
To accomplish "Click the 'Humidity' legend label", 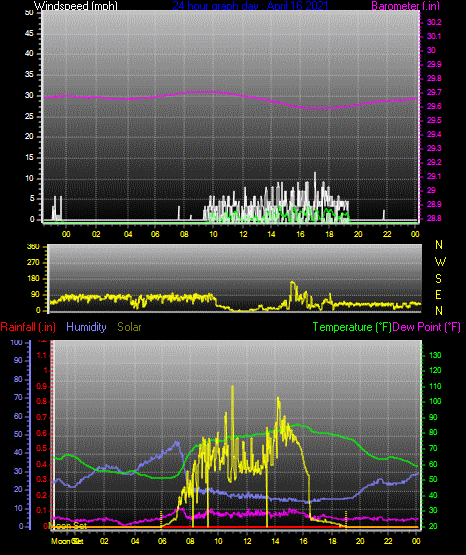I will pyautogui.click(x=86, y=327).
